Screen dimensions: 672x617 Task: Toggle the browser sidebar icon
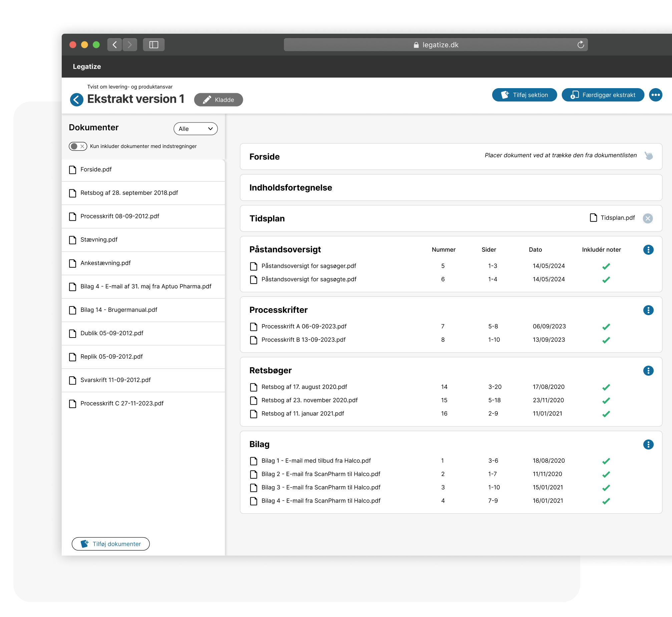pos(154,45)
